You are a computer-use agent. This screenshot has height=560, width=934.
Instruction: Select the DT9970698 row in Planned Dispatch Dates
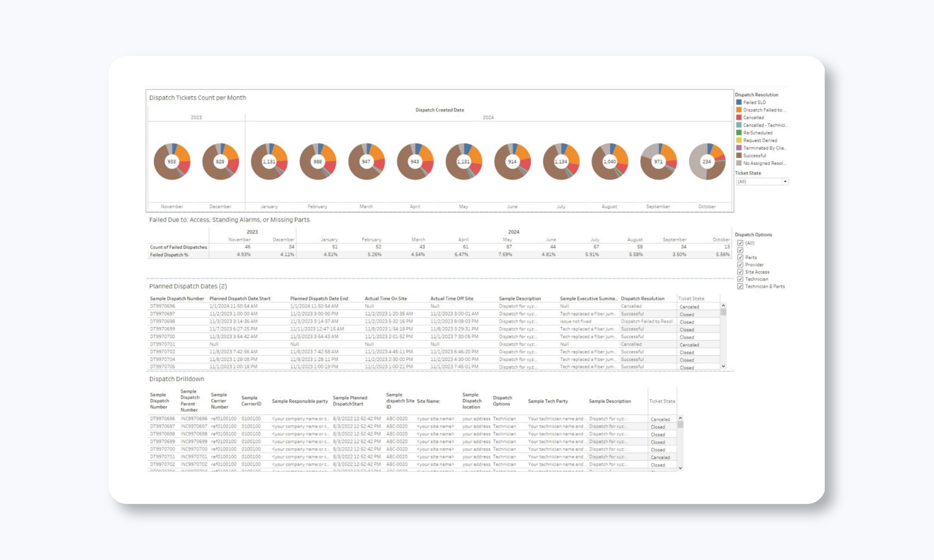(163, 321)
